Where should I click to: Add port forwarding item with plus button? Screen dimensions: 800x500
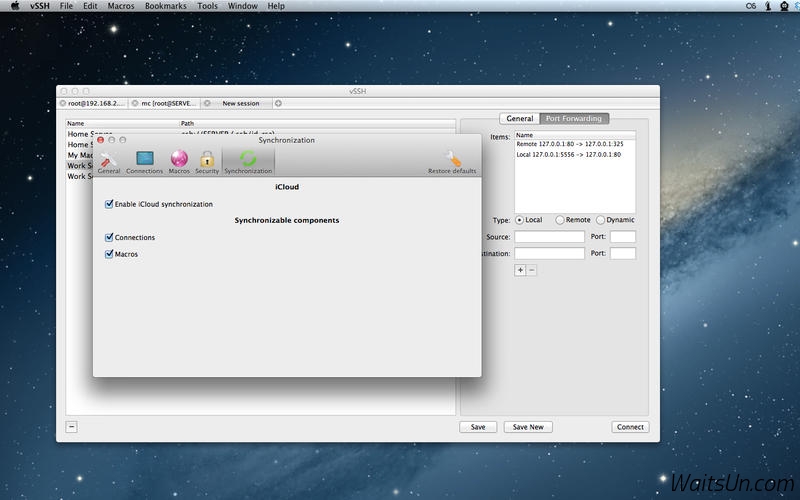tap(520, 270)
